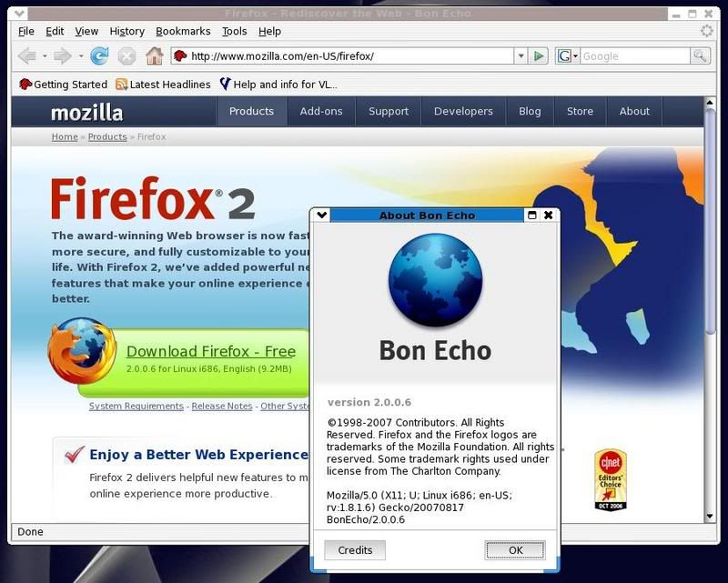Open the Help menu
This screenshot has width=728, height=583.
269,31
